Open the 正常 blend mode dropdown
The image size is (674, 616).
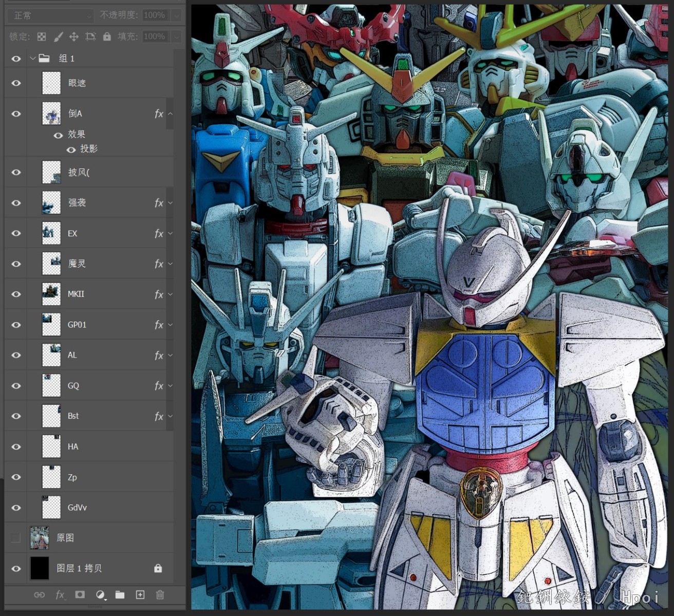(x=50, y=15)
